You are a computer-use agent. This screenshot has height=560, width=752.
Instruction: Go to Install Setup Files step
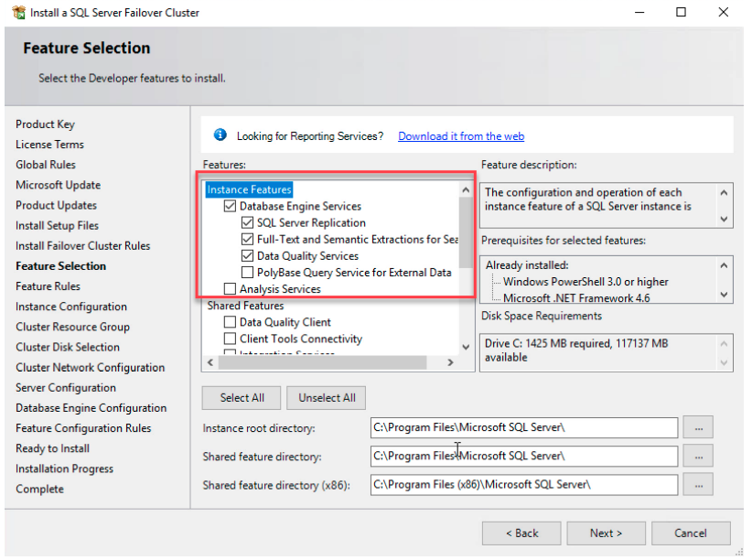pos(57,225)
